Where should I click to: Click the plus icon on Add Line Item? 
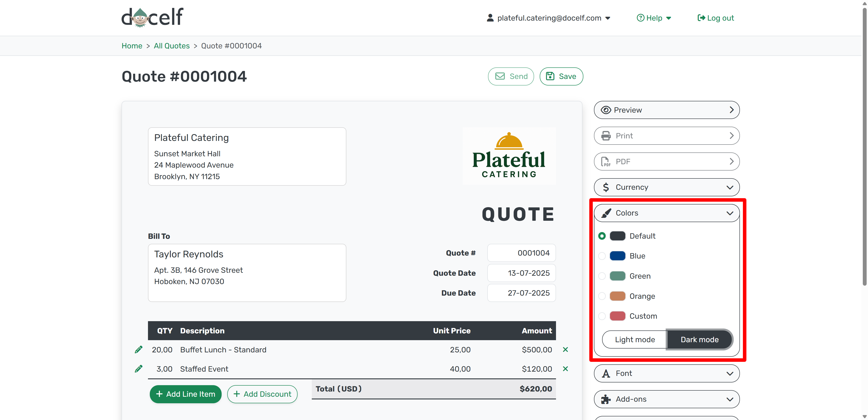pos(159,394)
